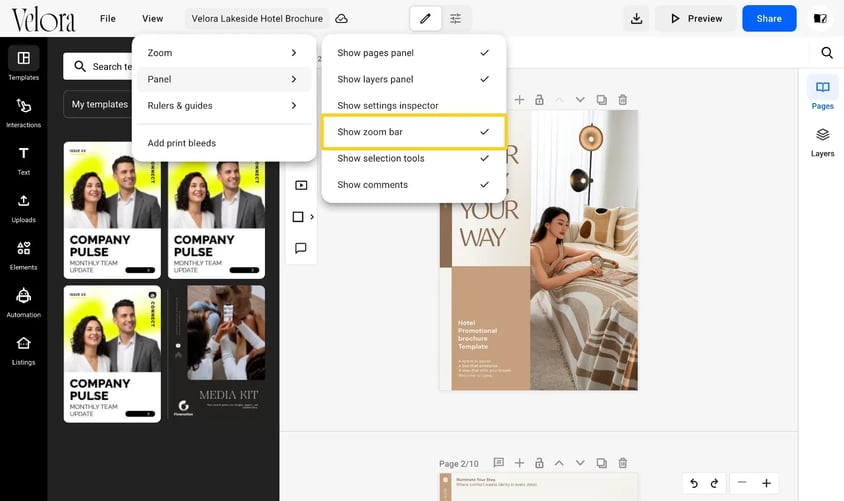Image resolution: width=844 pixels, height=501 pixels.
Task: Select the Text tool in sidebar
Action: (23, 160)
